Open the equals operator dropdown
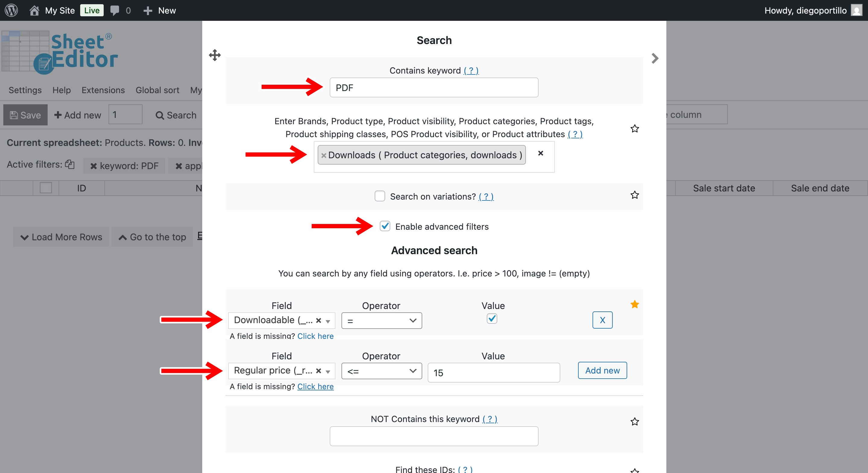The height and width of the screenshot is (473, 868). (382, 321)
